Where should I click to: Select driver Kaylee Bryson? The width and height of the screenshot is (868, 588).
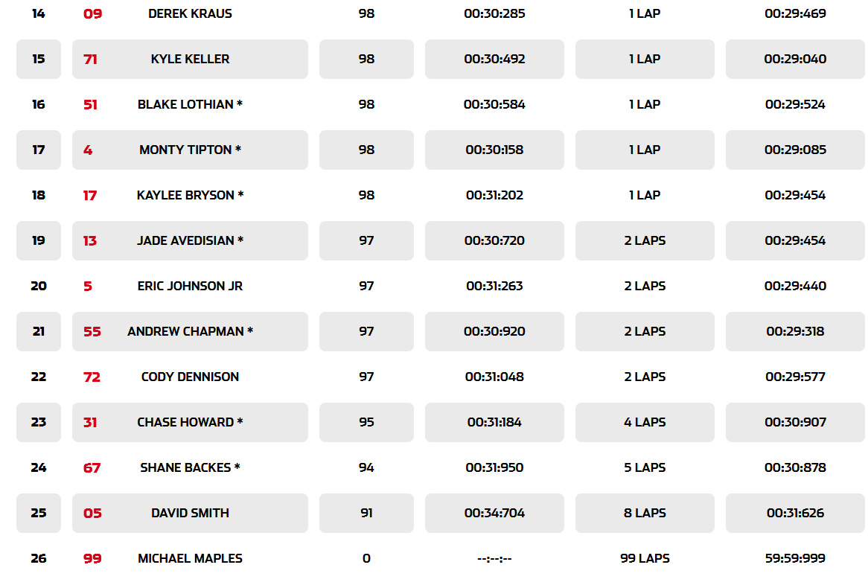coord(190,196)
